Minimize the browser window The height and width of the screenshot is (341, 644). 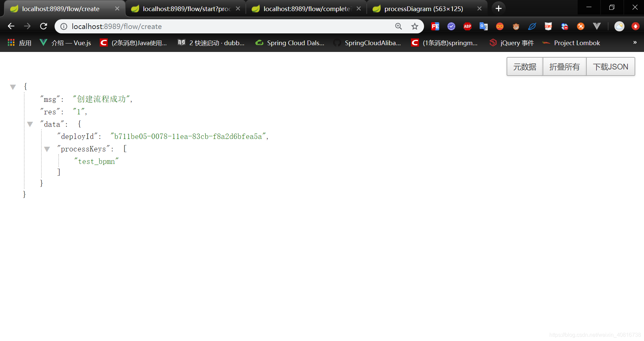coord(589,7)
